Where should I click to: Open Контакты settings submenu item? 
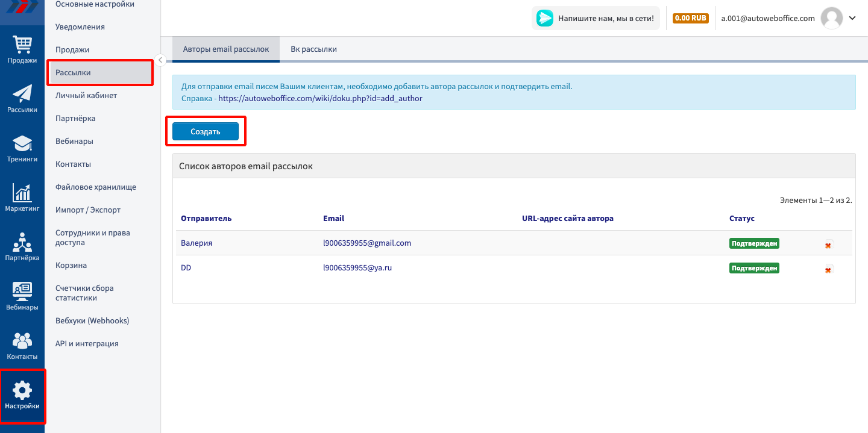pyautogui.click(x=73, y=164)
